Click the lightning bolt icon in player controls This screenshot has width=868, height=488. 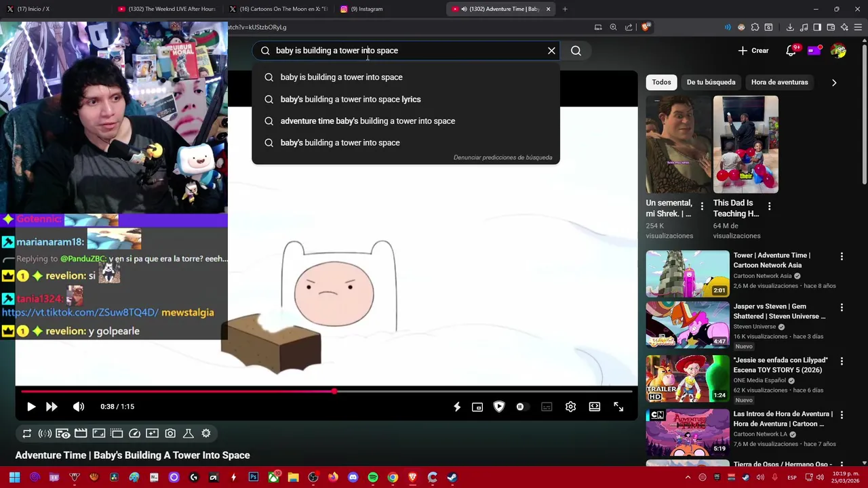pyautogui.click(x=457, y=407)
